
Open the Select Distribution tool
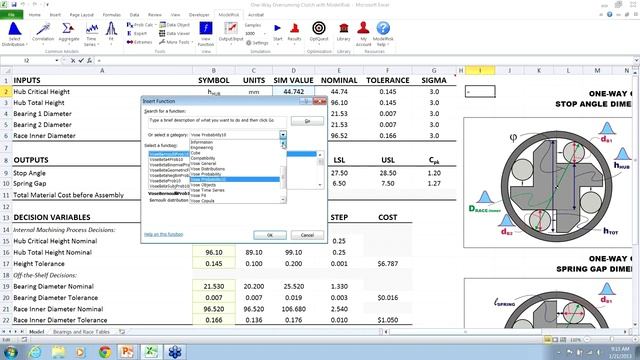(14, 34)
